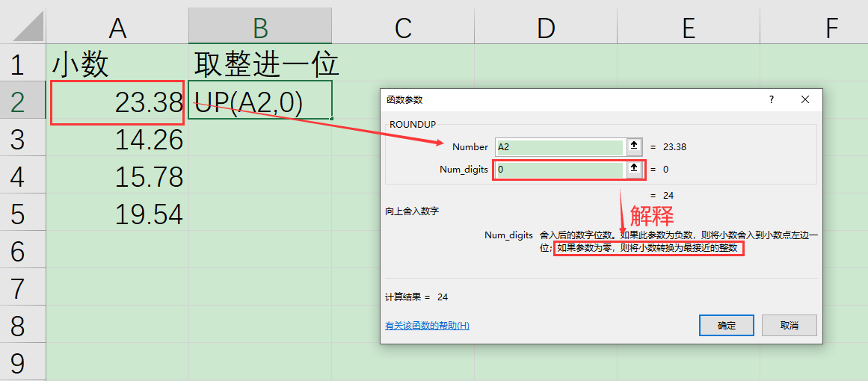868x381 pixels.
Task: Open 有关该函数的帮助(H) link
Action: 428,326
